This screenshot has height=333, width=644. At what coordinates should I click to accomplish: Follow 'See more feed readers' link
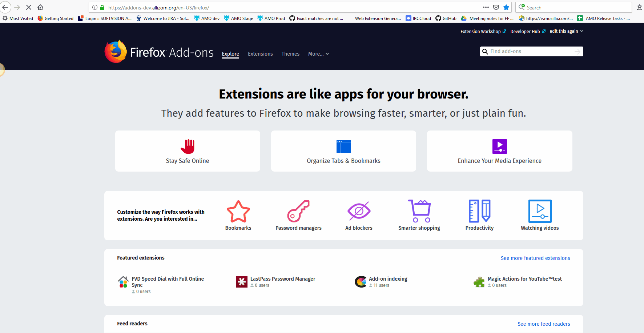[x=544, y=324]
